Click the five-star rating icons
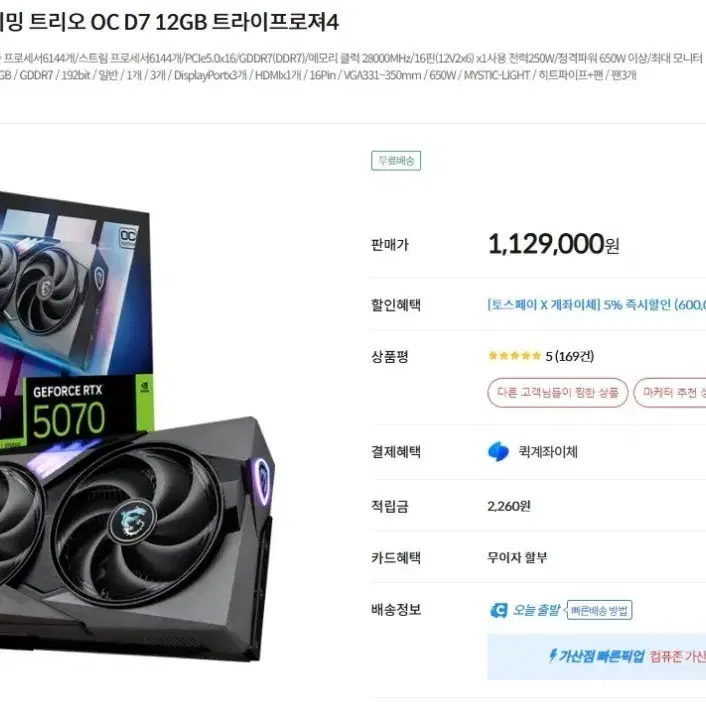 coord(514,356)
